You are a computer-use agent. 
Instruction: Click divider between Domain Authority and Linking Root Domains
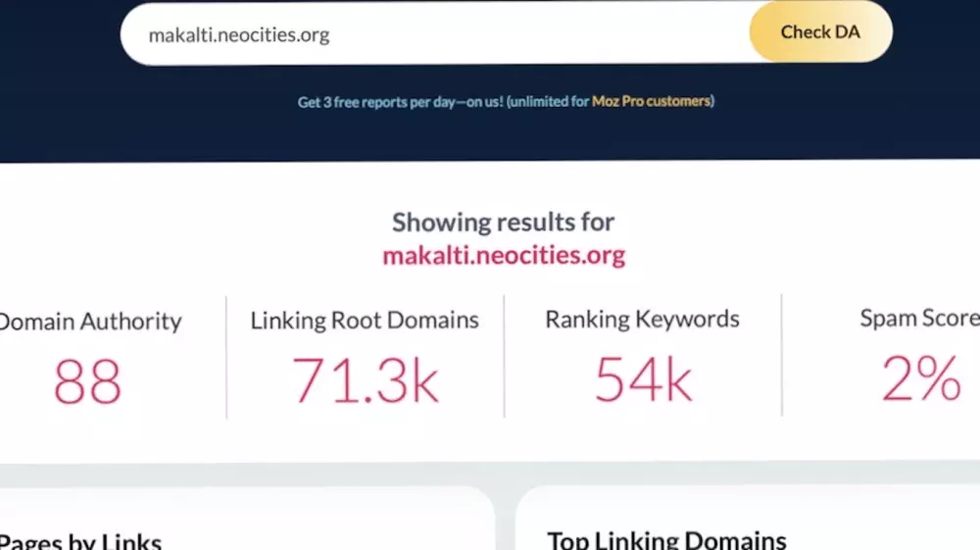pos(226,357)
